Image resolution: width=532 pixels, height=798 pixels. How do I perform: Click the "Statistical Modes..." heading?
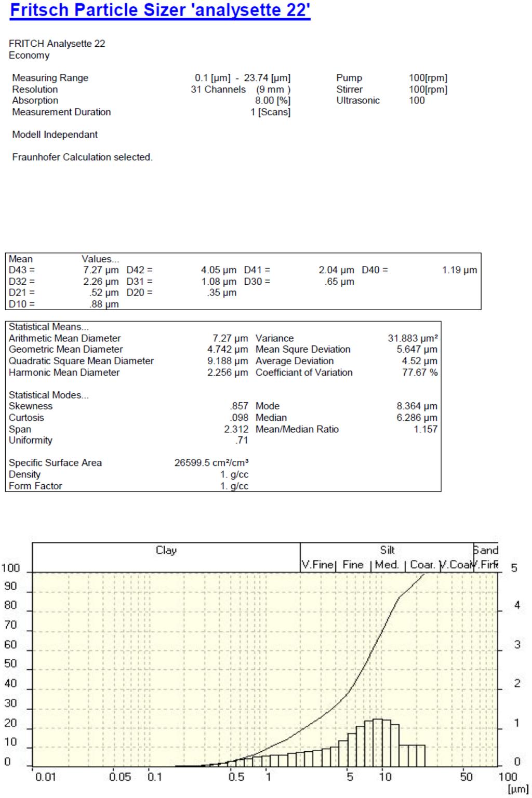49,395
